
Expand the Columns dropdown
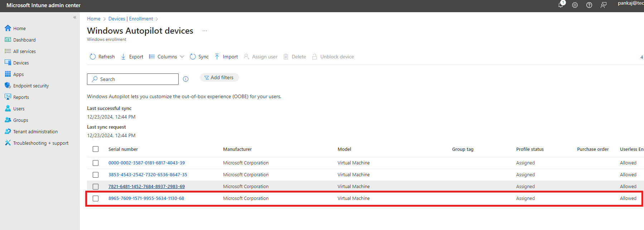167,57
